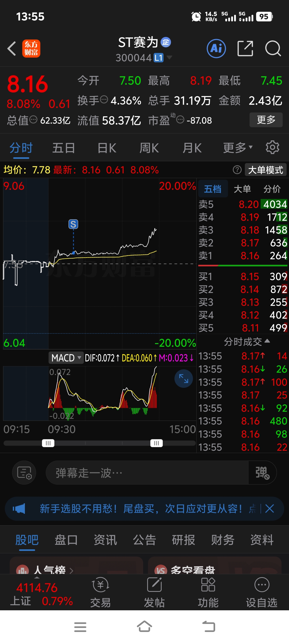Switch to 日K chart tab
The height and width of the screenshot is (644, 289).
[x=107, y=148]
